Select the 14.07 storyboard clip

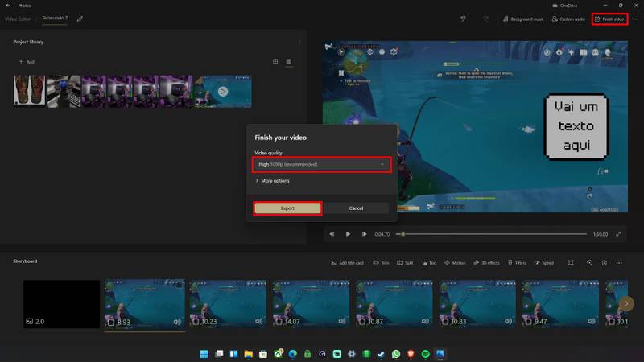click(x=312, y=304)
